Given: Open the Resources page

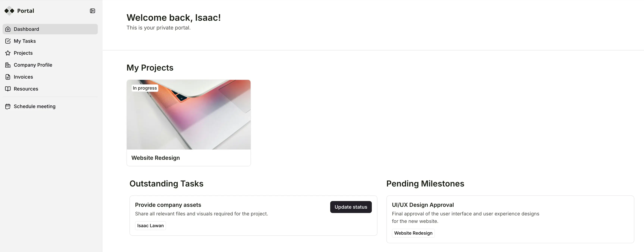Looking at the screenshot, I should 26,89.
